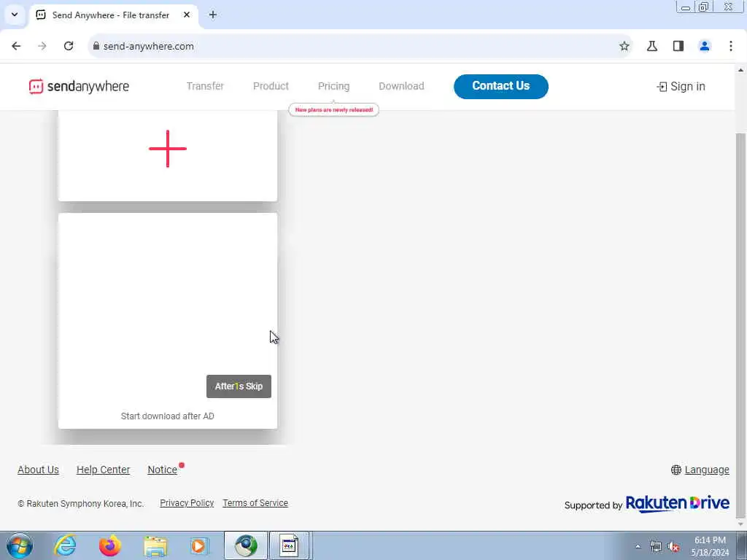Open the Download menu item

pos(402,86)
